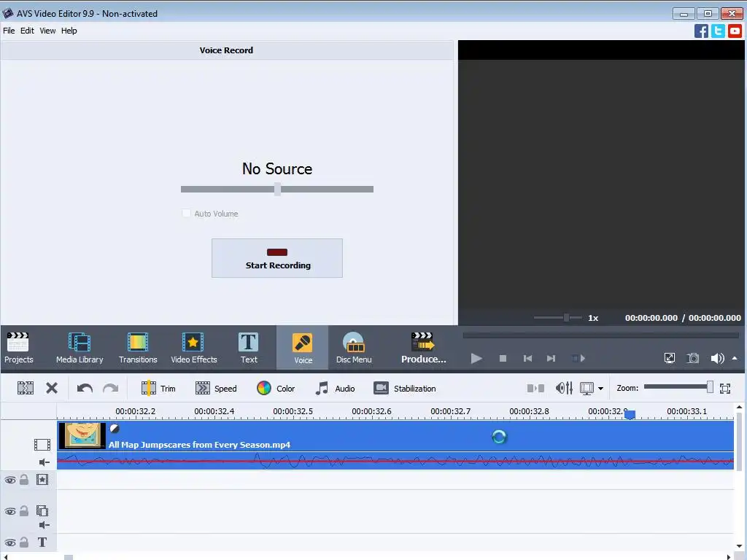747x560 pixels.
Task: Click the video effects track star icon
Action: point(42,480)
